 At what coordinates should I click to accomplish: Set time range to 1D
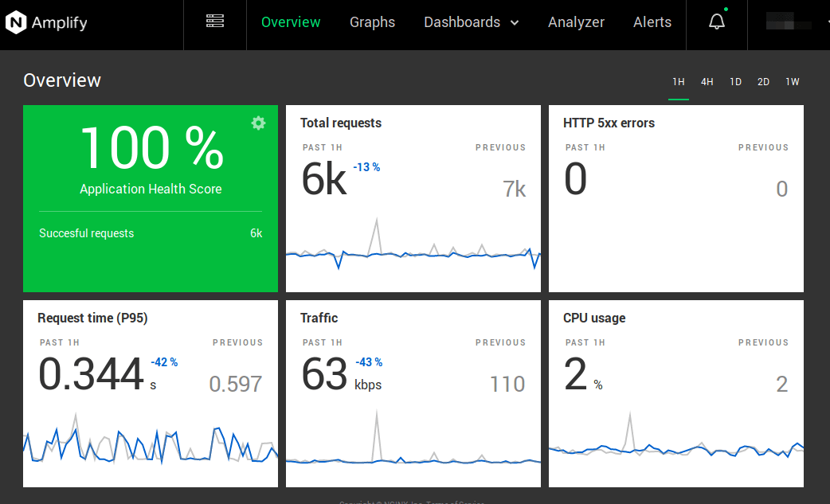[x=735, y=82]
